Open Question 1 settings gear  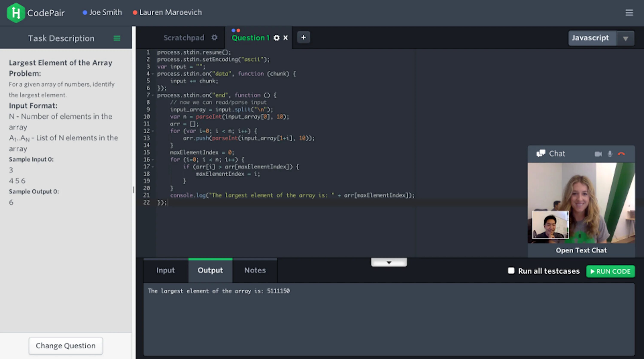[x=276, y=38]
